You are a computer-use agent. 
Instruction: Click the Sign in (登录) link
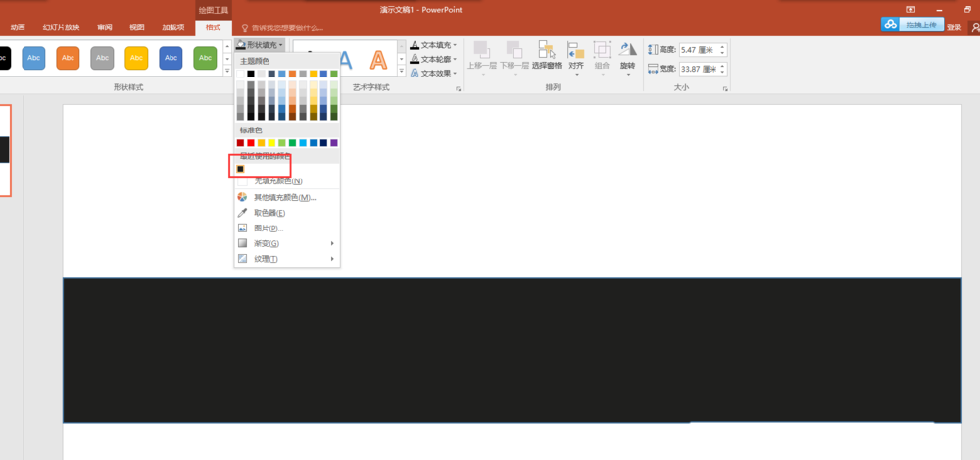[954, 27]
